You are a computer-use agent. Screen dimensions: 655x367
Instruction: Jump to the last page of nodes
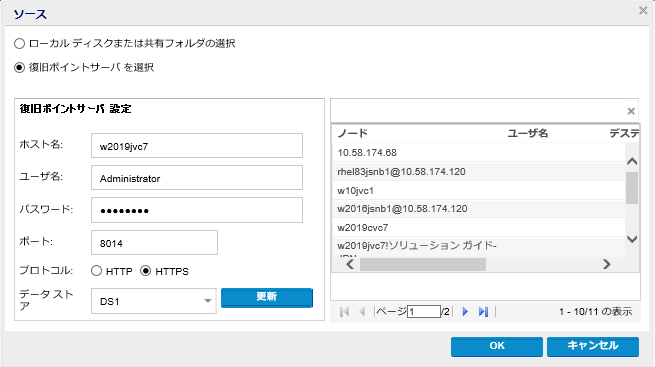click(483, 311)
